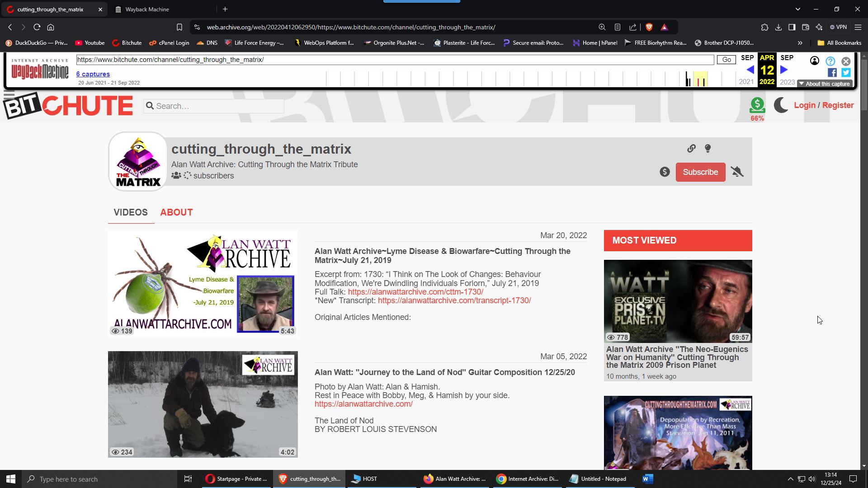
Task: Click the lightbulb icon on channel header
Action: pos(708,148)
